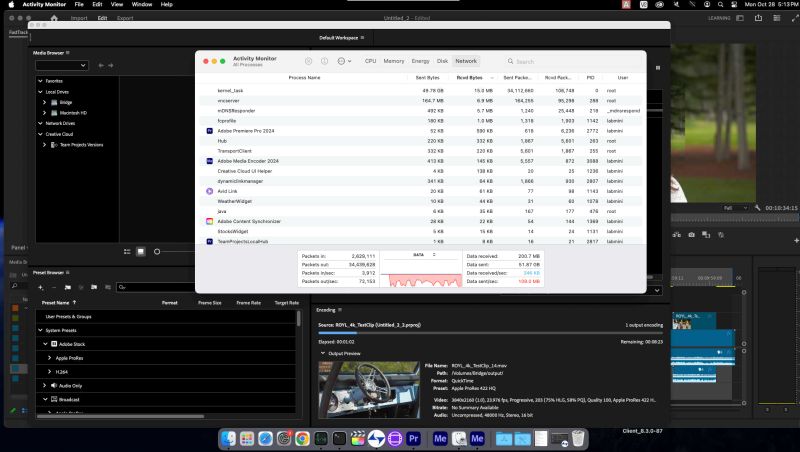
Task: Open Final Cut Pro from the Dock
Action: pyautogui.click(x=358, y=439)
